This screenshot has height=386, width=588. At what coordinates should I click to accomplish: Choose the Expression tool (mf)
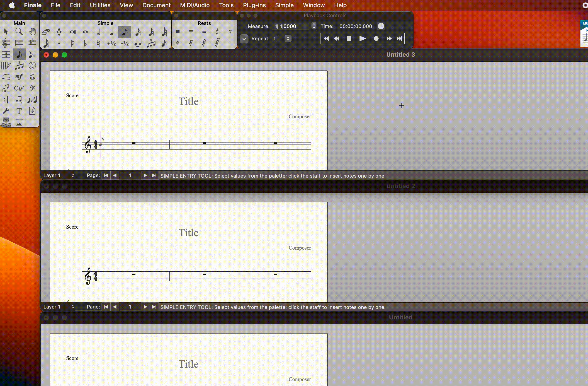click(x=19, y=77)
